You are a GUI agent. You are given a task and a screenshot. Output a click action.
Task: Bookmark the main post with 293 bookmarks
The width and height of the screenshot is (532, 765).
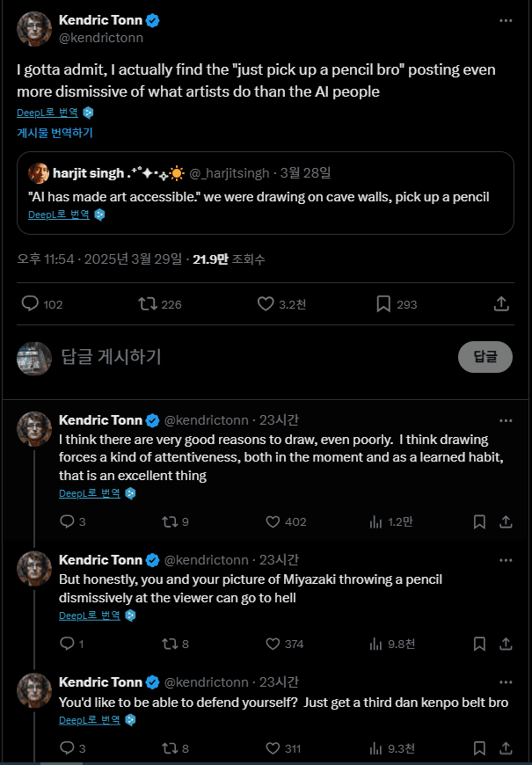[384, 304]
